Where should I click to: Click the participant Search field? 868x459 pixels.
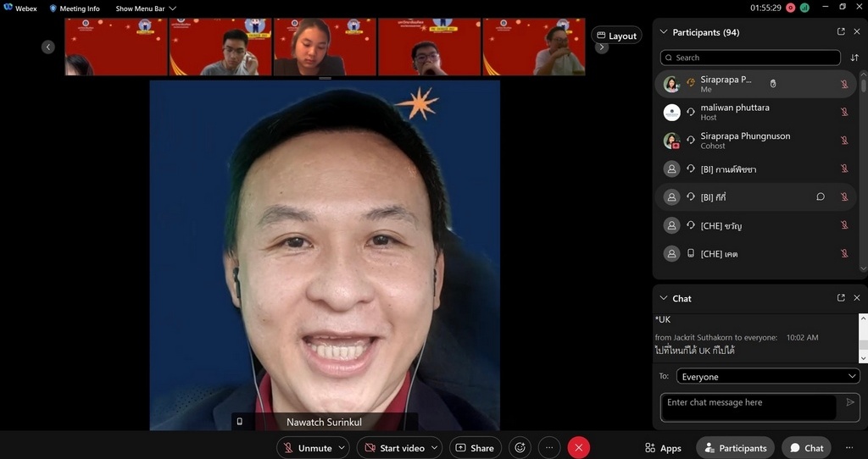coord(750,58)
